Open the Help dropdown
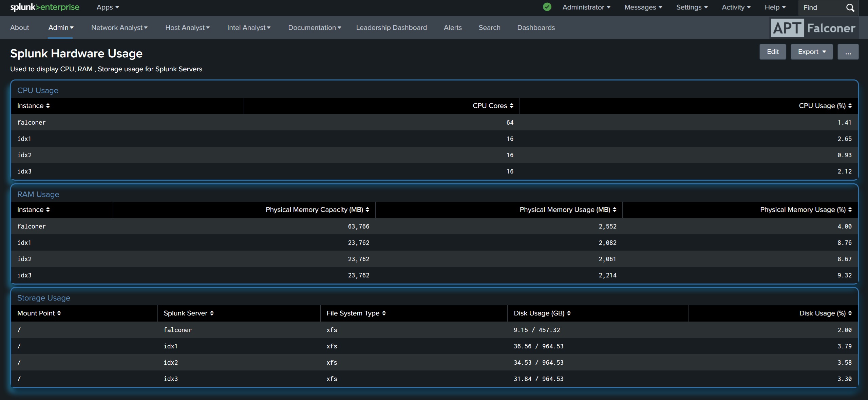The height and width of the screenshot is (400, 868). tap(775, 7)
